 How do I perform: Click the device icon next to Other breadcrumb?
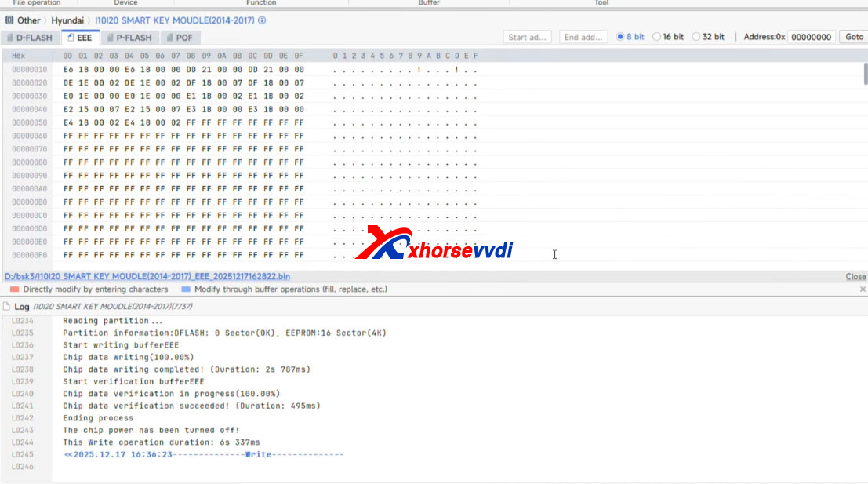[9, 20]
